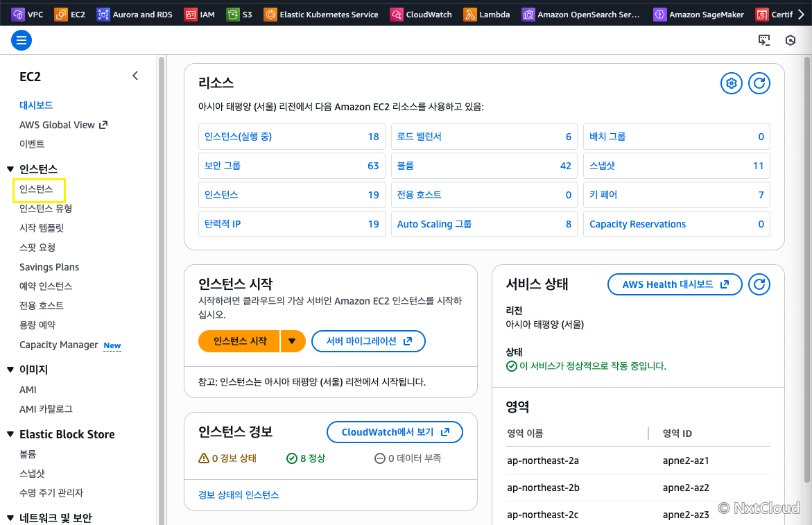Open the Auto Scaling 그룹 resource tile
Screen dimensions: 812x525
[484, 224]
